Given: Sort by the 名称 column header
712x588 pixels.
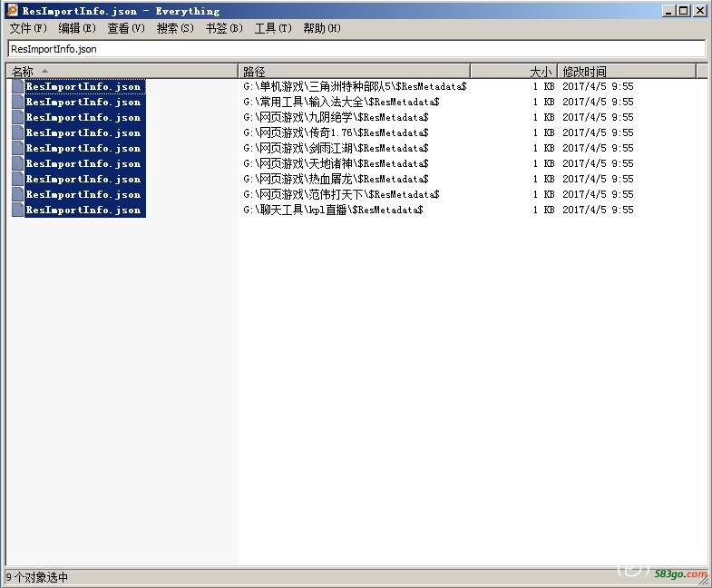Looking at the screenshot, I should tap(122, 72).
